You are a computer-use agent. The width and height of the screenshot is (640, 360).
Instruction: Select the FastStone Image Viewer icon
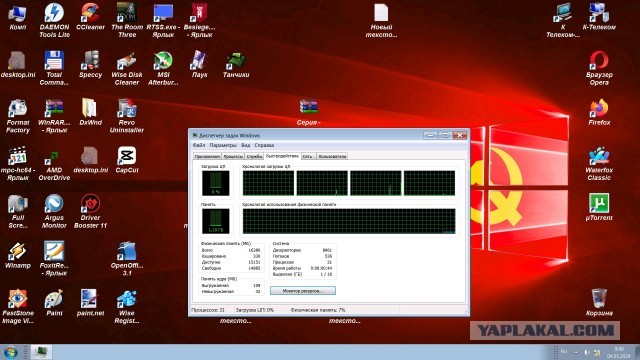(x=18, y=307)
